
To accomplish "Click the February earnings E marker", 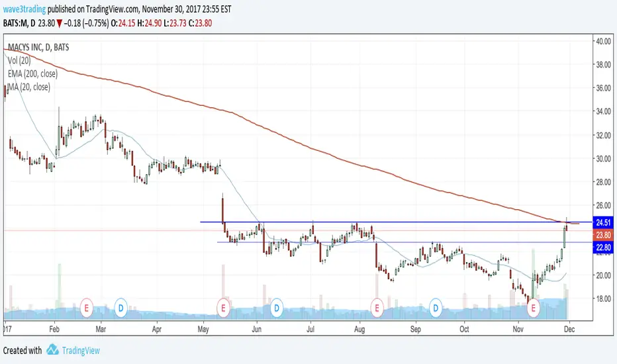I will (x=87, y=308).
